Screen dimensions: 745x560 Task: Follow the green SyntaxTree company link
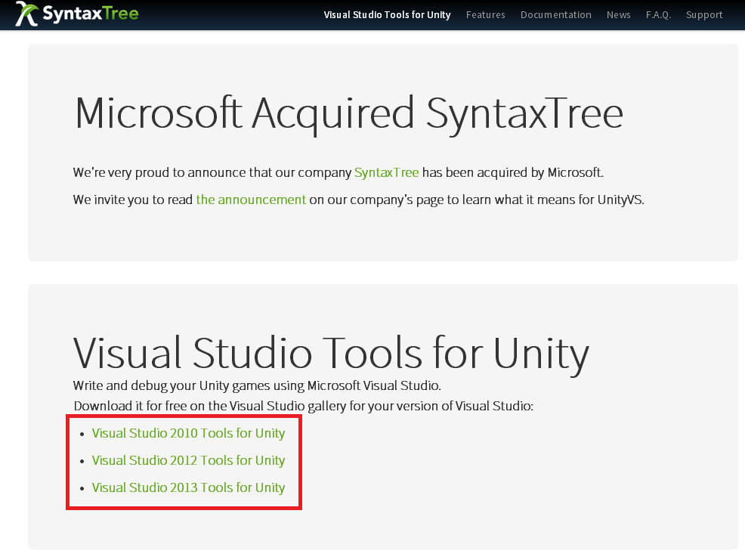coord(387,172)
